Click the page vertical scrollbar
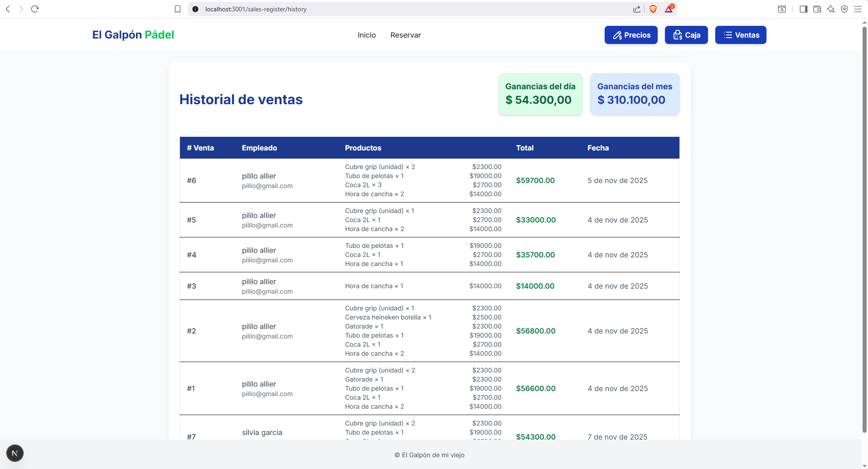This screenshot has width=868, height=469. pyautogui.click(x=864, y=227)
